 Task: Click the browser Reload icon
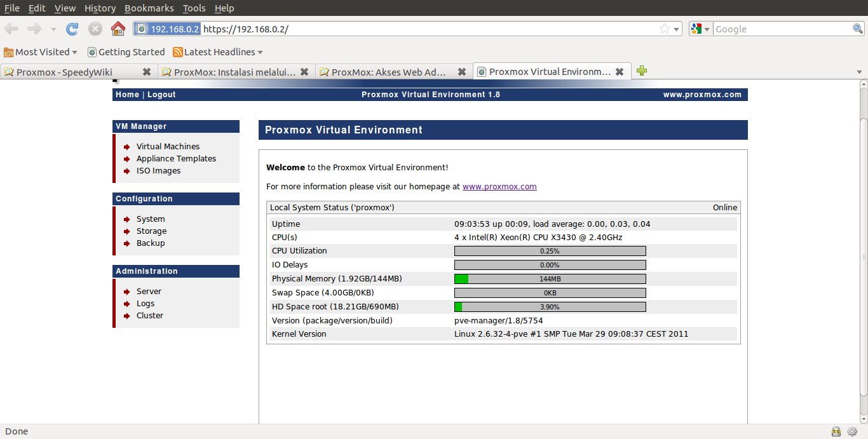[x=72, y=29]
